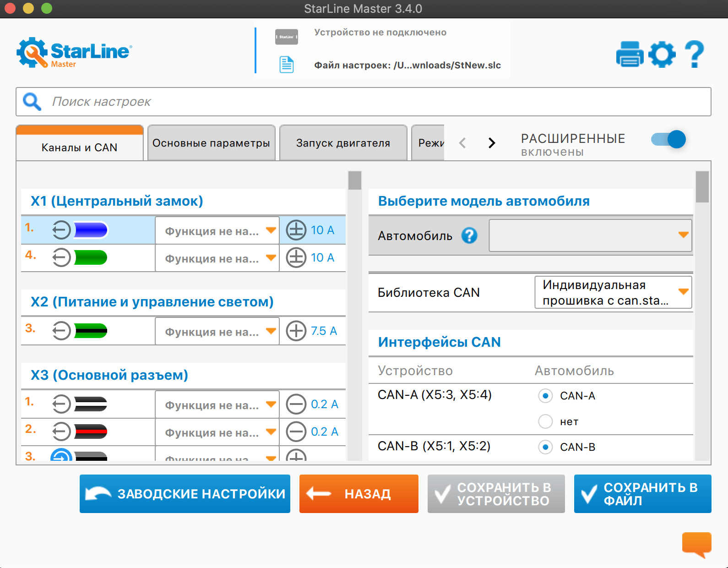Click СОХРАНИТЬ В УСТРОЙСТВО button
The width and height of the screenshot is (728, 568).
point(496,494)
